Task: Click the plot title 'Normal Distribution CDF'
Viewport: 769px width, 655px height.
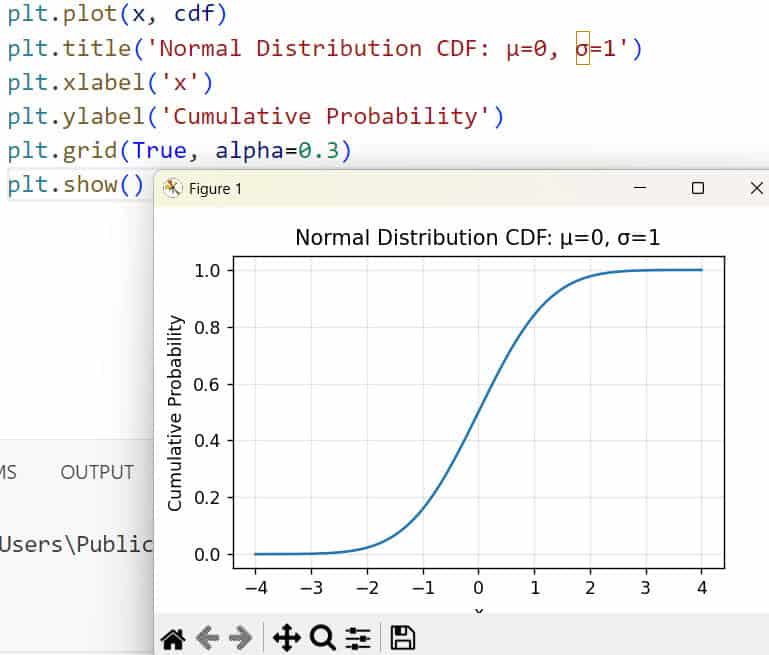Action: click(x=477, y=238)
